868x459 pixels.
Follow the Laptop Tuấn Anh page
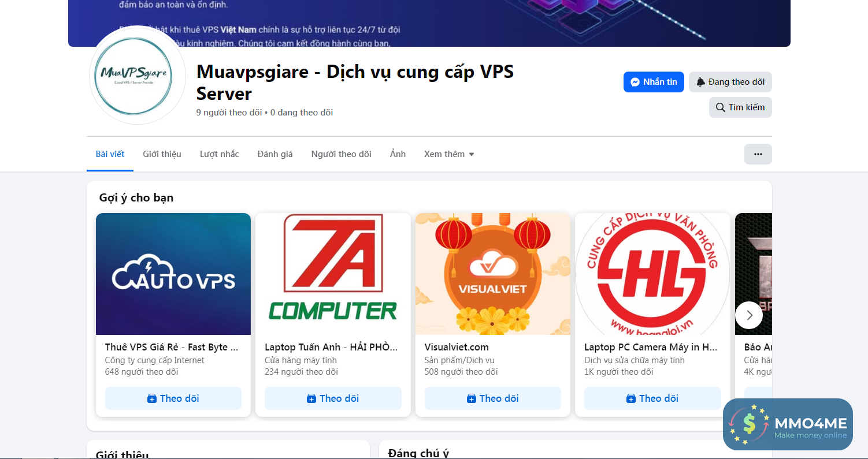pyautogui.click(x=333, y=398)
